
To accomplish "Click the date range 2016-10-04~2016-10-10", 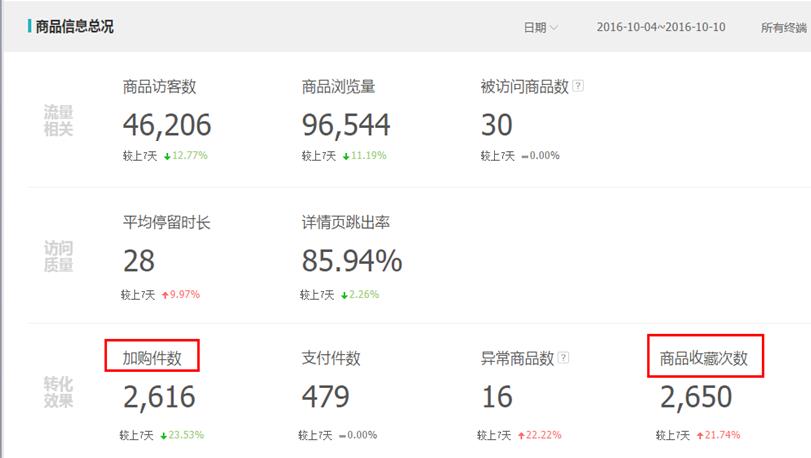I will pos(661,27).
